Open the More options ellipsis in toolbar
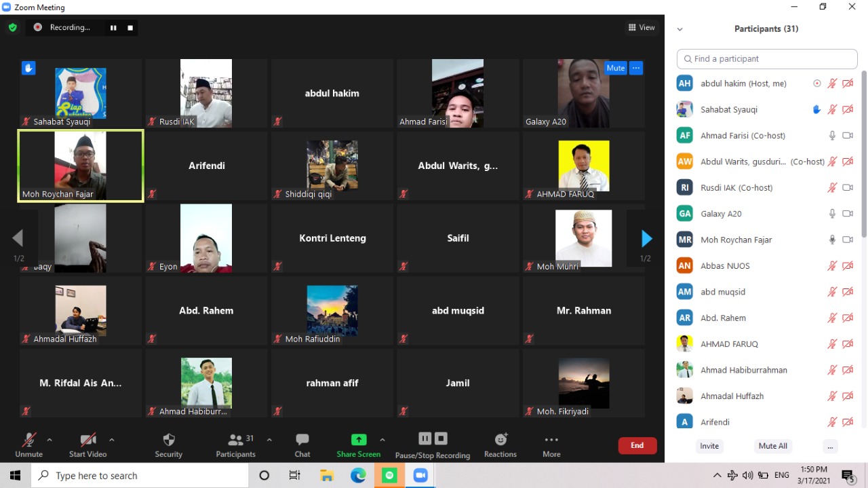This screenshot has height=488, width=868. [551, 445]
